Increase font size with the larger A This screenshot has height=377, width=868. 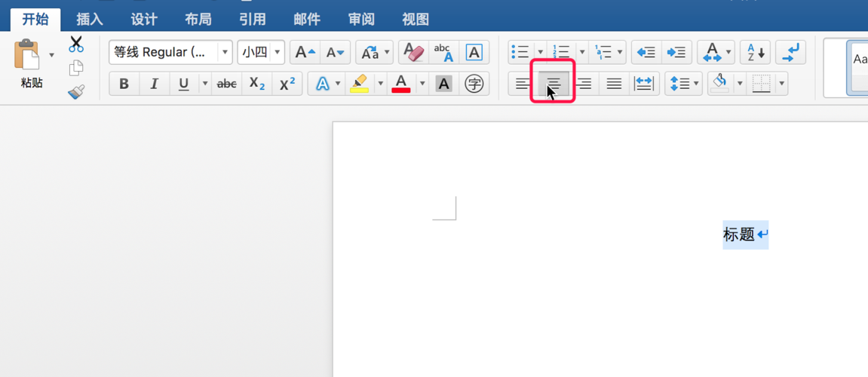[305, 53]
